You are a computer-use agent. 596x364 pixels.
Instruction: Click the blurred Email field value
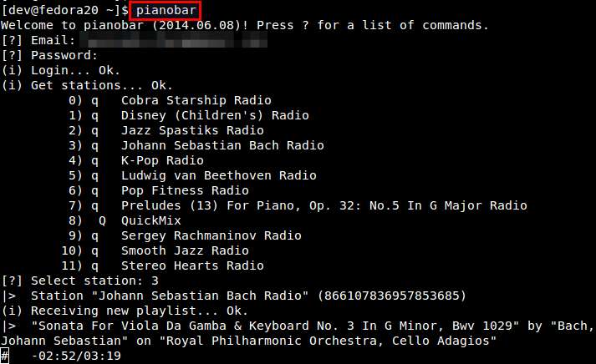[173, 40]
